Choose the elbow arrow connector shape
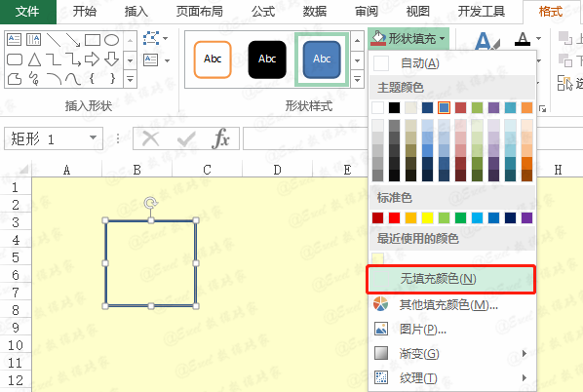Screen dimensions: 583x392 73,59
